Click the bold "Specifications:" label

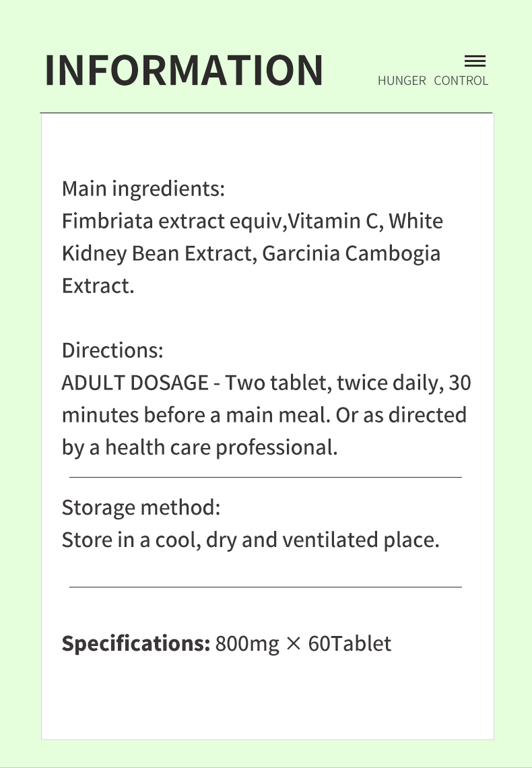point(136,643)
